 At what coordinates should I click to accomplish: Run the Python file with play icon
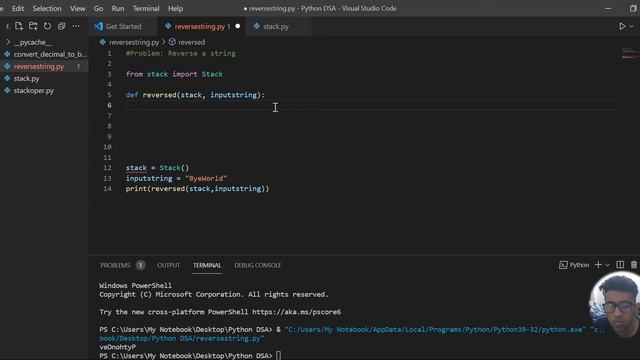point(622,26)
